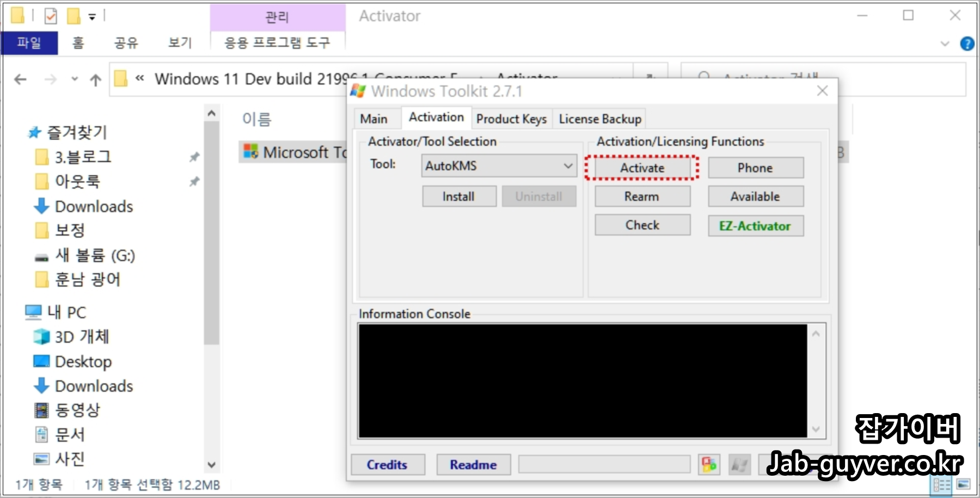Open the quick access toolbar customize dropdown
The image size is (980, 498).
coord(92,17)
